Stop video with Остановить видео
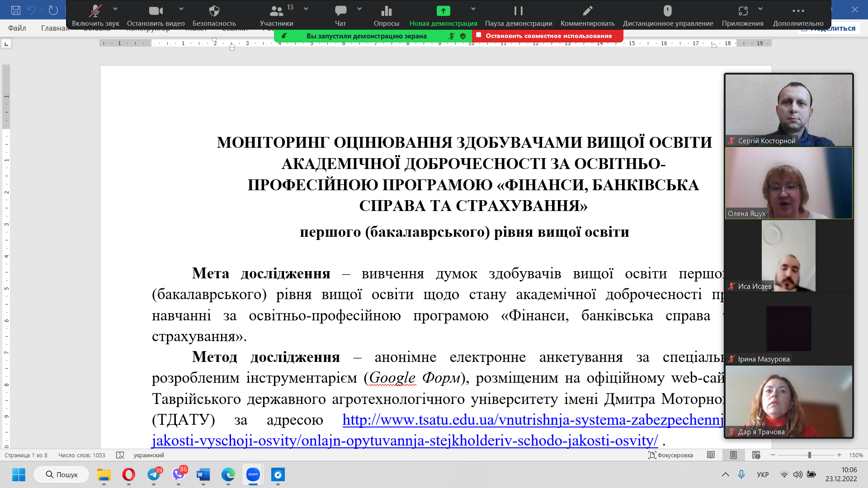 click(156, 11)
